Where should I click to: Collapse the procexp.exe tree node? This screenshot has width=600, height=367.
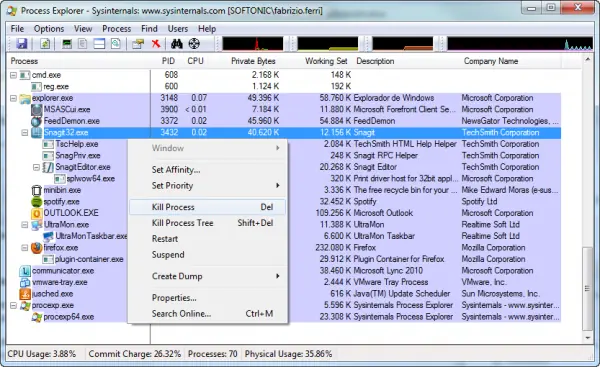[x=13, y=305]
